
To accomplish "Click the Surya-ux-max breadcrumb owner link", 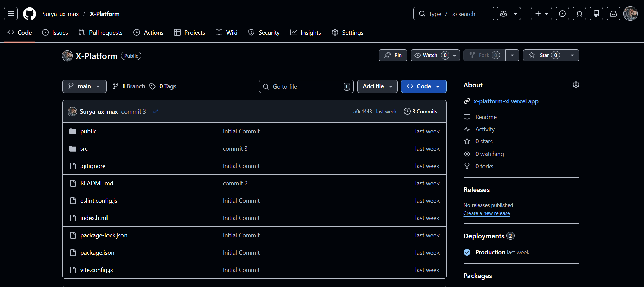I will pyautogui.click(x=61, y=14).
